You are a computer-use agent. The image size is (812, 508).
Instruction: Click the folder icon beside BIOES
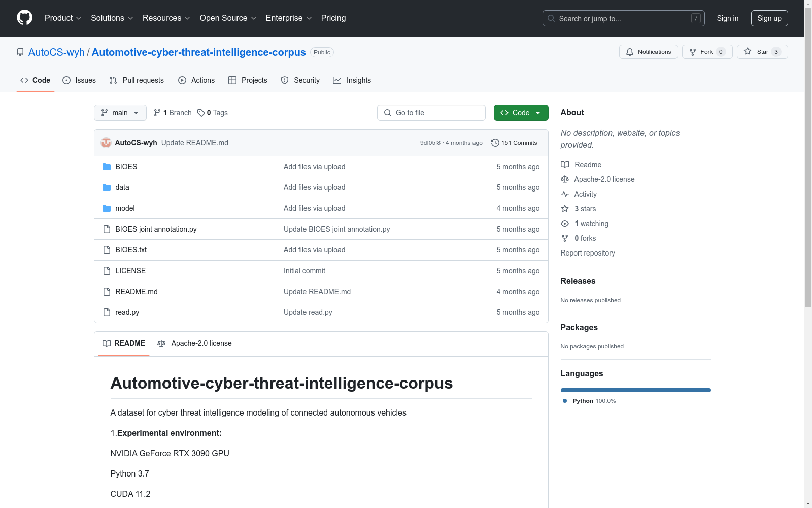tap(107, 167)
